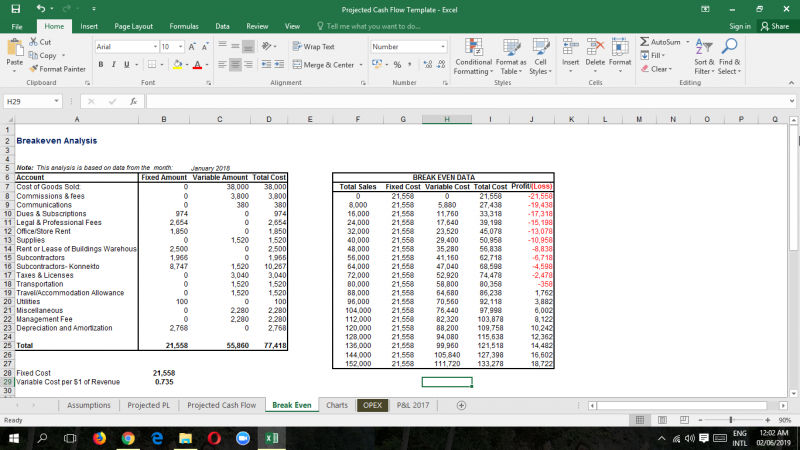Click the Insert Function fx icon
The height and width of the screenshot is (450, 800).
134,101
